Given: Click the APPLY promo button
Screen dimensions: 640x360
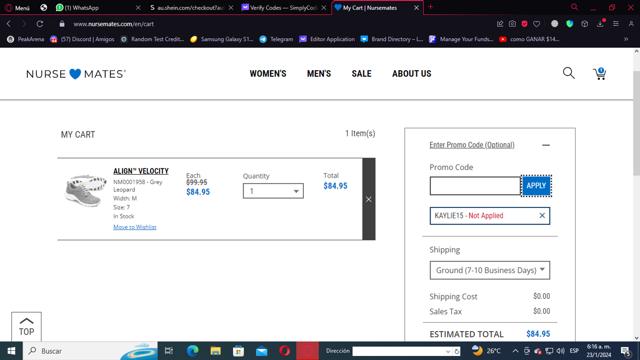Looking at the screenshot, I should pyautogui.click(x=536, y=186).
